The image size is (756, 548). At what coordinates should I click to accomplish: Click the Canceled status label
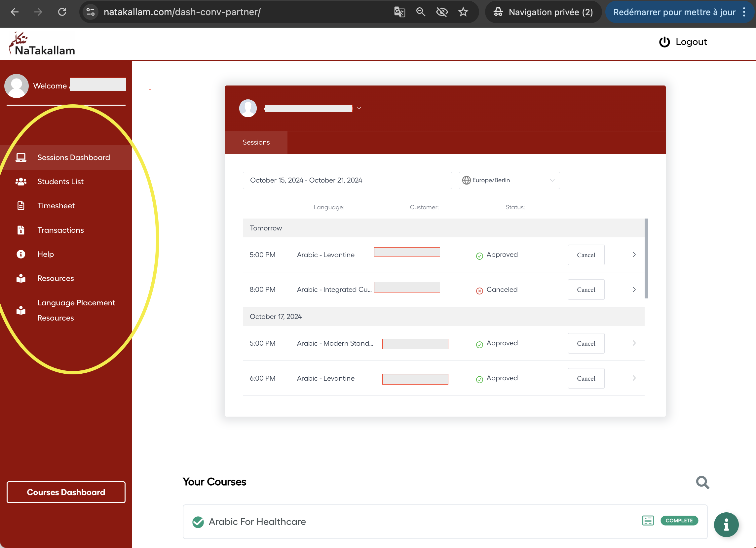497,290
